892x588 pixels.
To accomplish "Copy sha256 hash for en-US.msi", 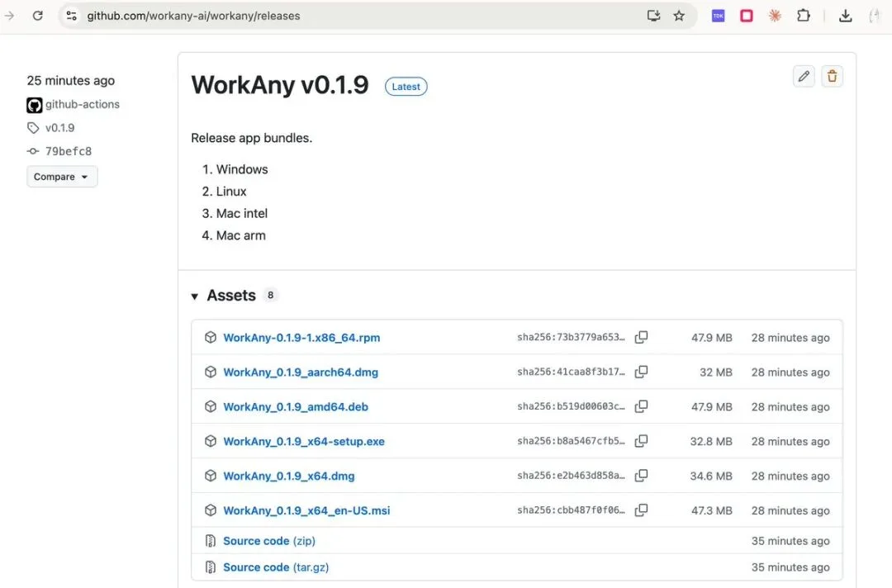I will click(641, 510).
